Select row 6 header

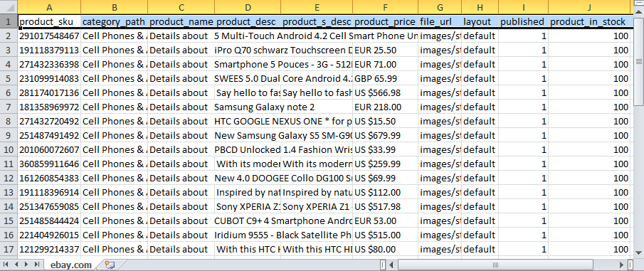[x=9, y=92]
